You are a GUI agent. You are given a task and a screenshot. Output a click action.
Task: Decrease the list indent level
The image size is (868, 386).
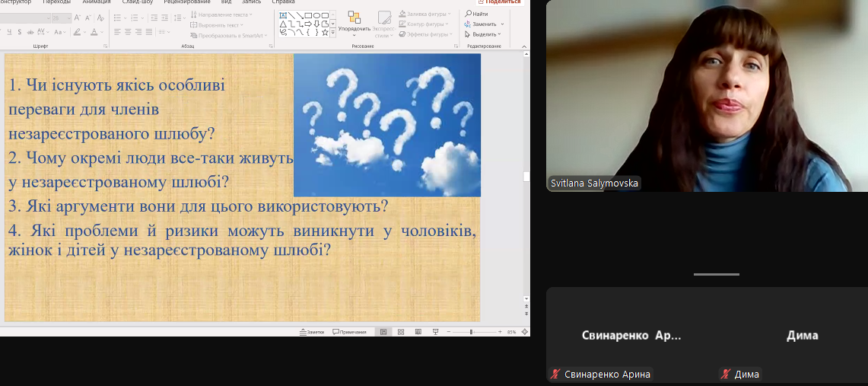[154, 18]
